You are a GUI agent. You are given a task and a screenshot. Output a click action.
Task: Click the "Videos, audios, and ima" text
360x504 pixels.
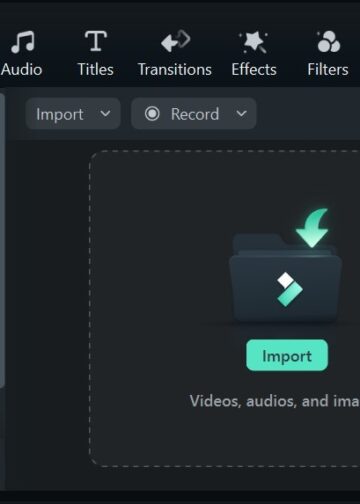[275, 401]
